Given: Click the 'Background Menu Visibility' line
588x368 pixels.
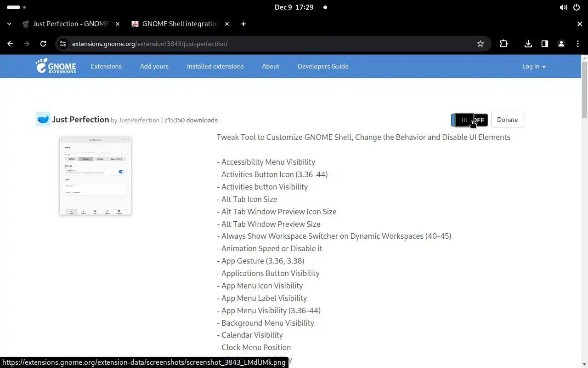Looking at the screenshot, I should point(266,323).
